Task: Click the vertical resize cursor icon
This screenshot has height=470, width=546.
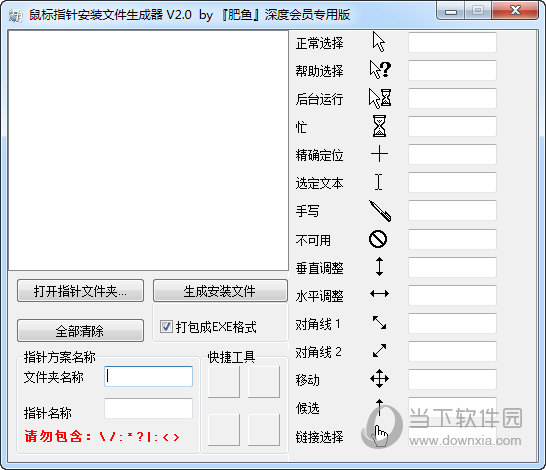Action: point(379,267)
